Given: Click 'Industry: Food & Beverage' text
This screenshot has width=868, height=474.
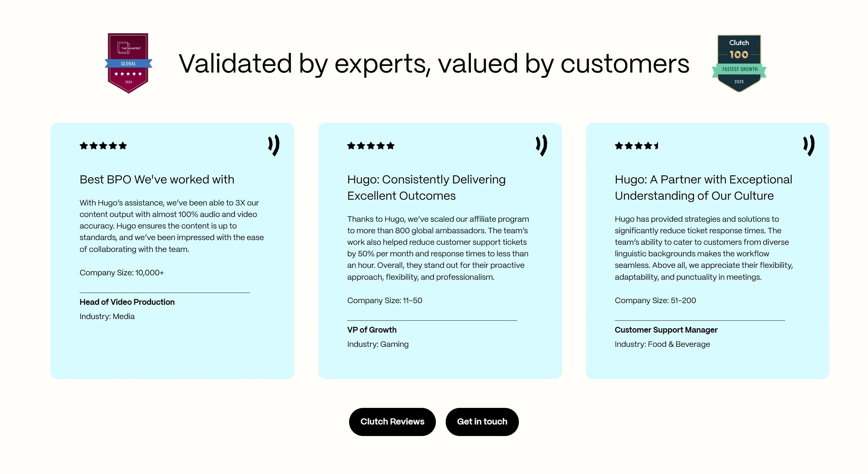Looking at the screenshot, I should 662,344.
